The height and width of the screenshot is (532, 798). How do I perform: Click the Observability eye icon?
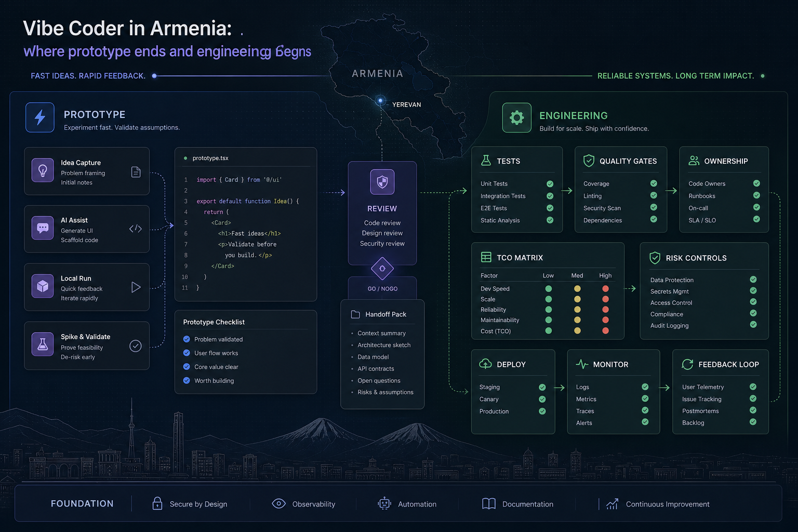pos(278,503)
